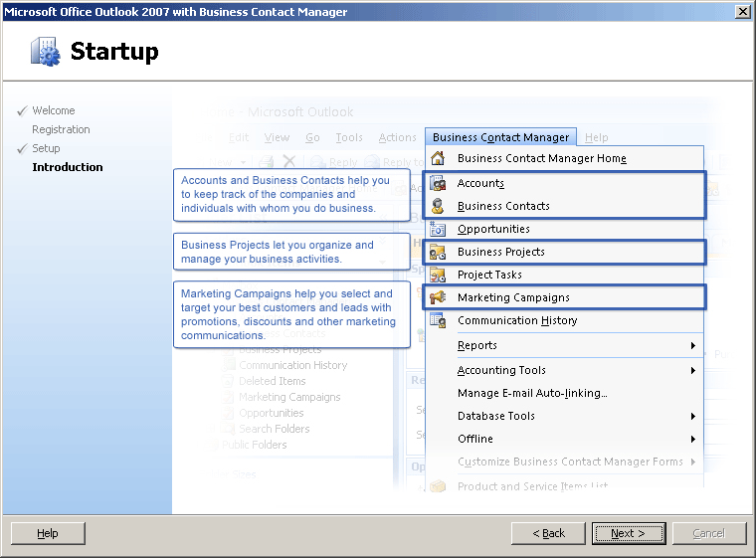
Task: Click the Marketing Campaigns megaphone icon
Action: [438, 297]
